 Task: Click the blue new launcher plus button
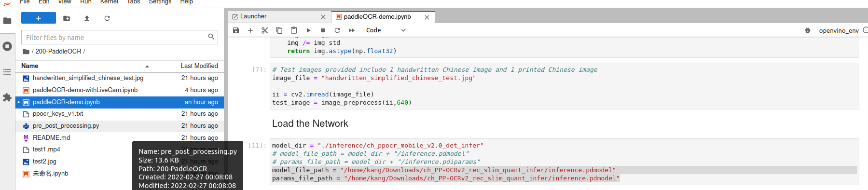pyautogui.click(x=39, y=18)
